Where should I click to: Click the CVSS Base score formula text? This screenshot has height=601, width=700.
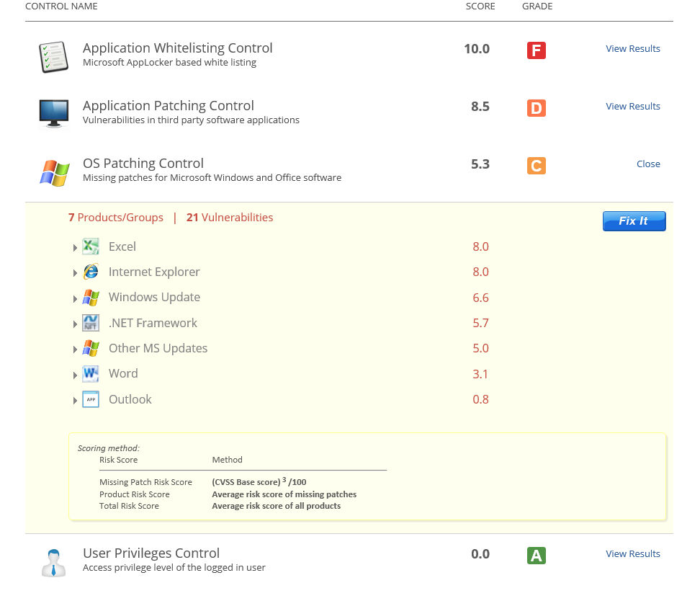[x=259, y=481]
